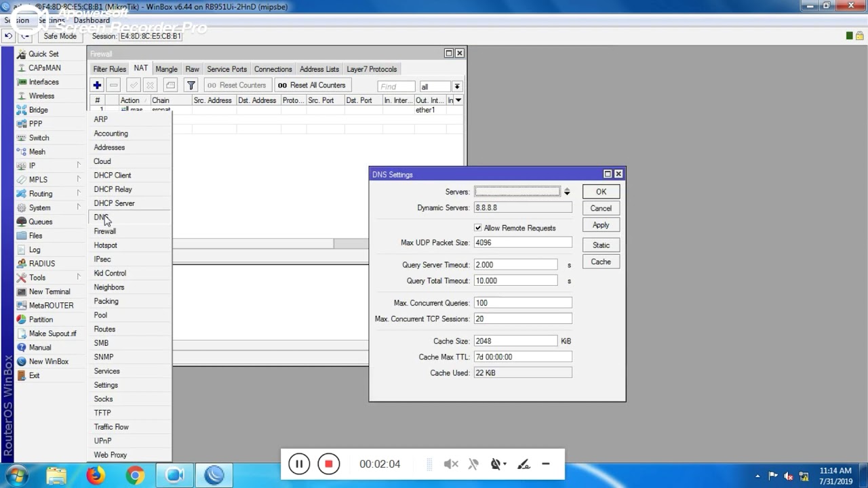Click Exit in the sidebar
Image resolution: width=868 pixels, height=488 pixels.
[x=35, y=375]
